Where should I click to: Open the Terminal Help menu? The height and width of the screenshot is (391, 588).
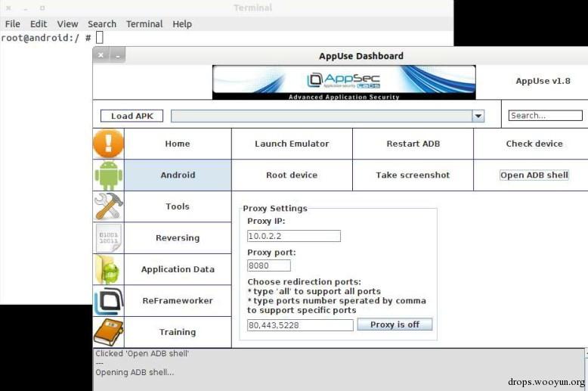click(x=182, y=24)
